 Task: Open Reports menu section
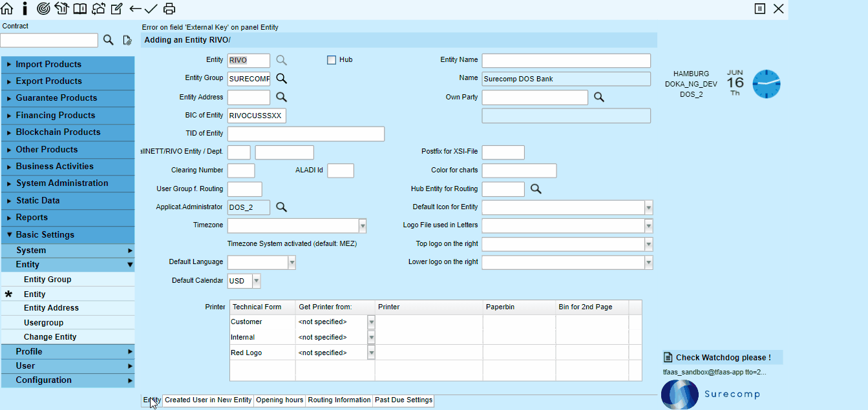pos(68,218)
